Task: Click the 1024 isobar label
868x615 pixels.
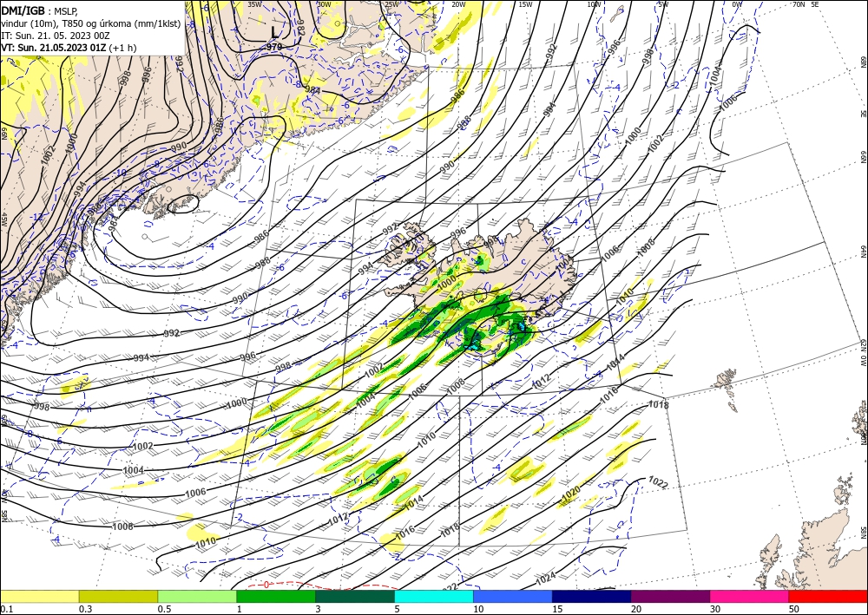Action: (545, 579)
